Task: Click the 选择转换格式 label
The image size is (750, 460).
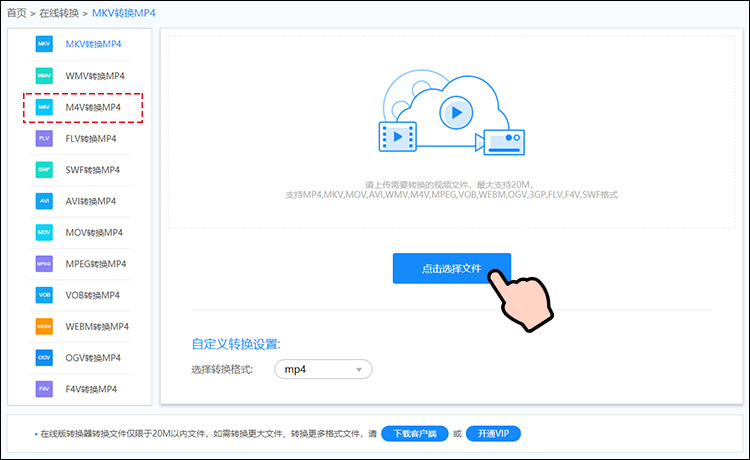Action: click(x=222, y=370)
